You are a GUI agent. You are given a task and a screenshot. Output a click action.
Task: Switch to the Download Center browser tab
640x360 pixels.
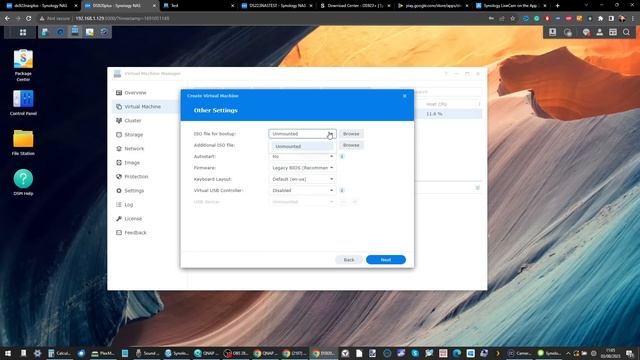(355, 6)
